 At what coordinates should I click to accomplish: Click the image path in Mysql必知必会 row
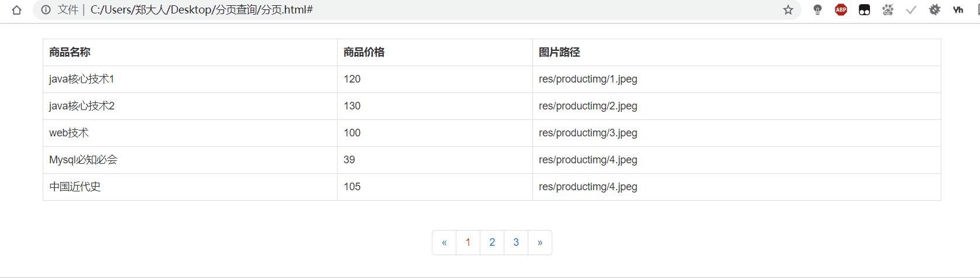tap(588, 160)
